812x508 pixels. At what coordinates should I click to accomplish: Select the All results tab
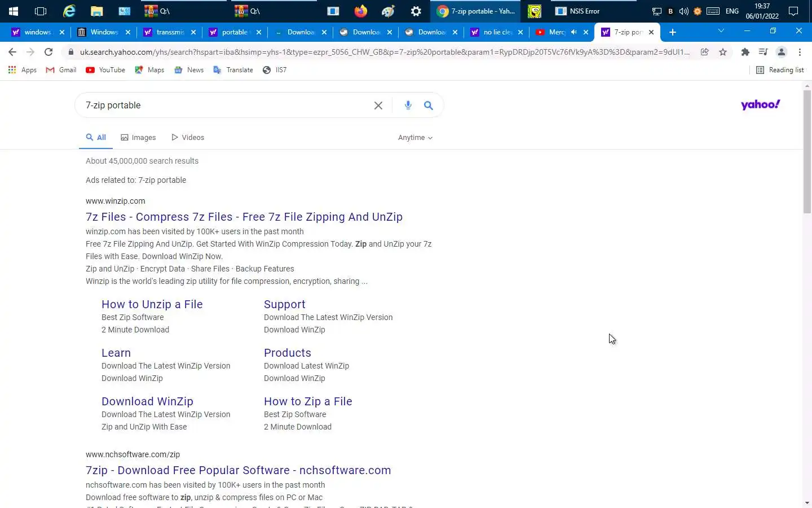96,138
